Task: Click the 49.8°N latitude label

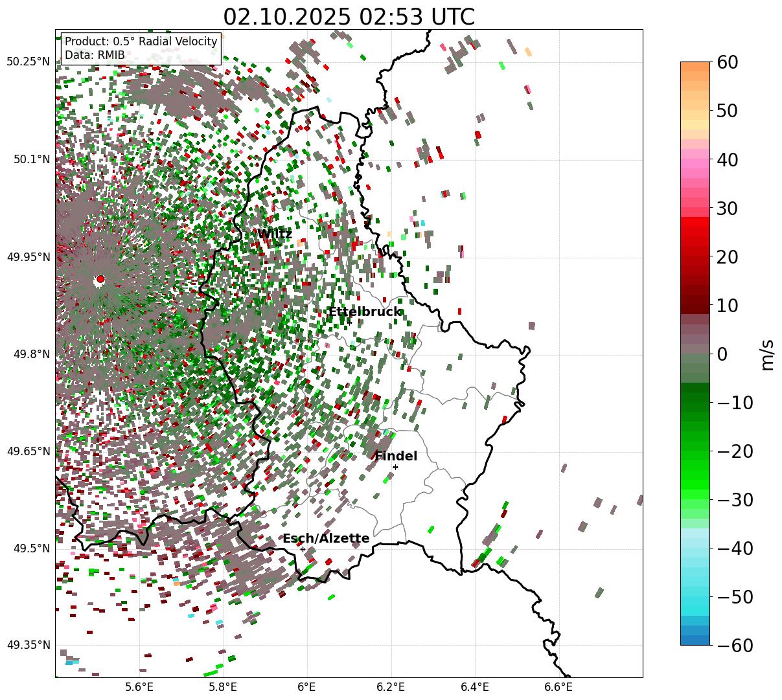Action: point(31,354)
